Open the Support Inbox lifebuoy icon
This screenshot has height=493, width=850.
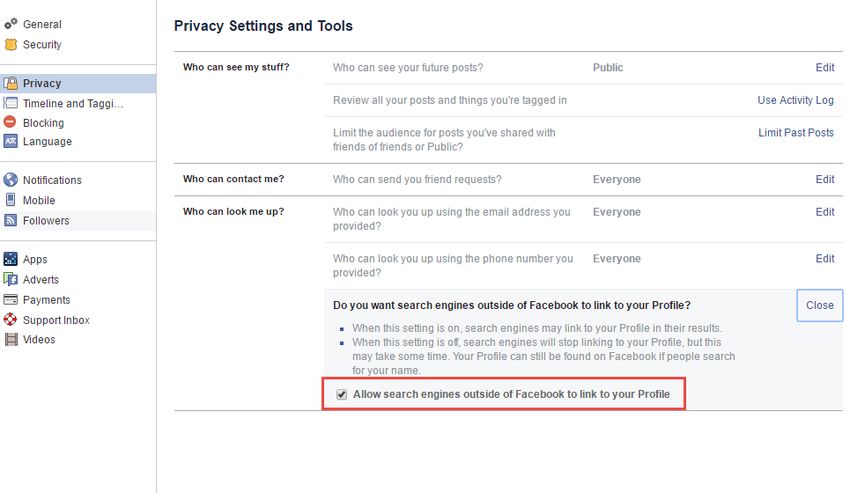[x=10, y=319]
